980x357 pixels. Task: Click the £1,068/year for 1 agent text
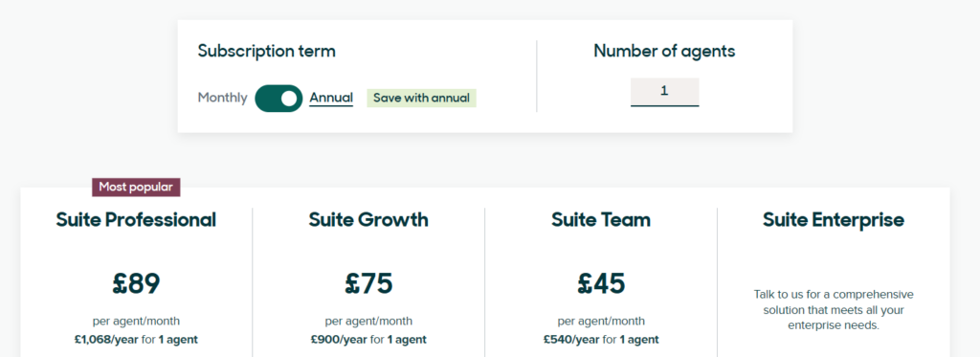pyautogui.click(x=136, y=340)
